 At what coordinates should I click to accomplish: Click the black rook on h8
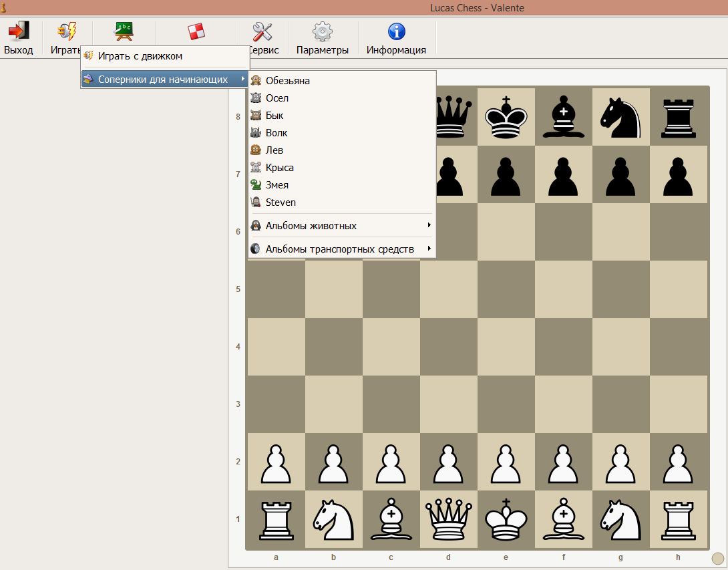(679, 118)
